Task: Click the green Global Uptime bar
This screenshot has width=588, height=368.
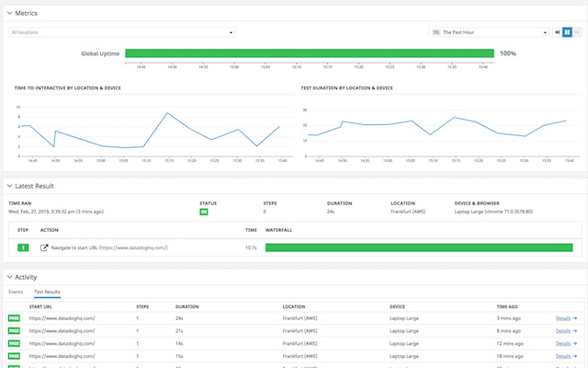Action: pyautogui.click(x=309, y=53)
